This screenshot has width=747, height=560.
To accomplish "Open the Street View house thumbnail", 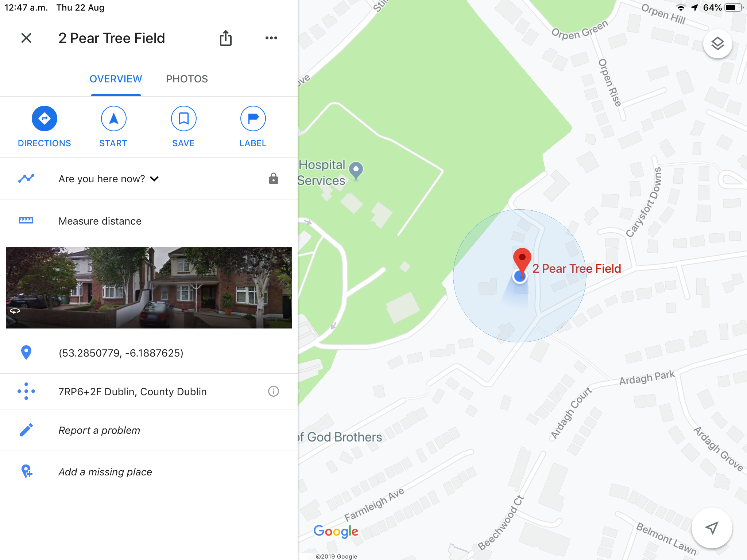I will click(x=149, y=288).
